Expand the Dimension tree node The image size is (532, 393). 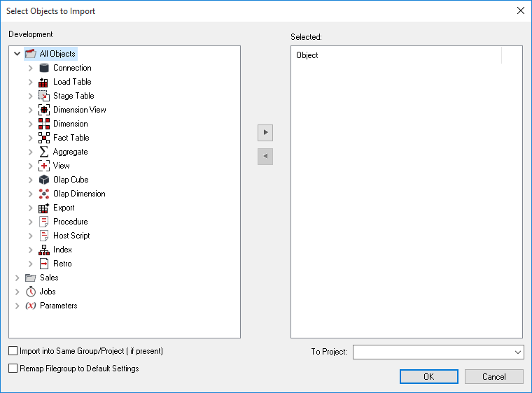[30, 124]
